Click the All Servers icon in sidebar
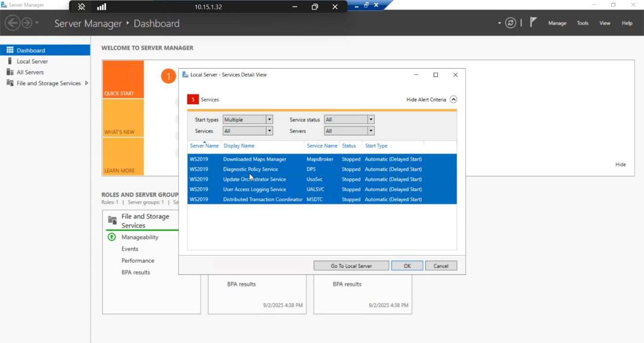 [x=10, y=72]
